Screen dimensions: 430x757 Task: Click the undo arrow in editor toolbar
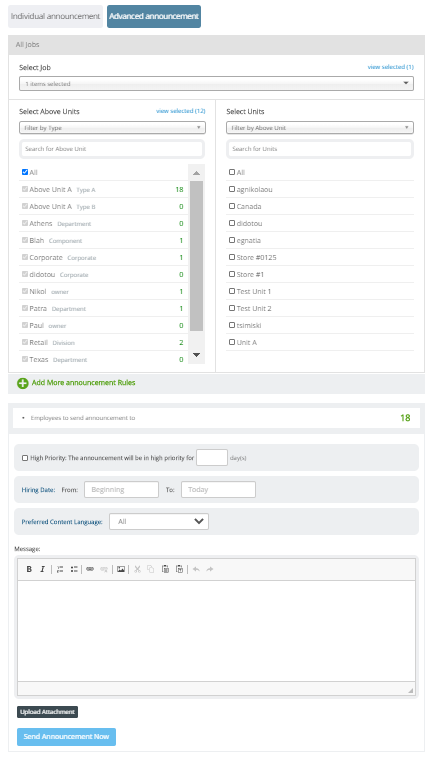click(196, 569)
